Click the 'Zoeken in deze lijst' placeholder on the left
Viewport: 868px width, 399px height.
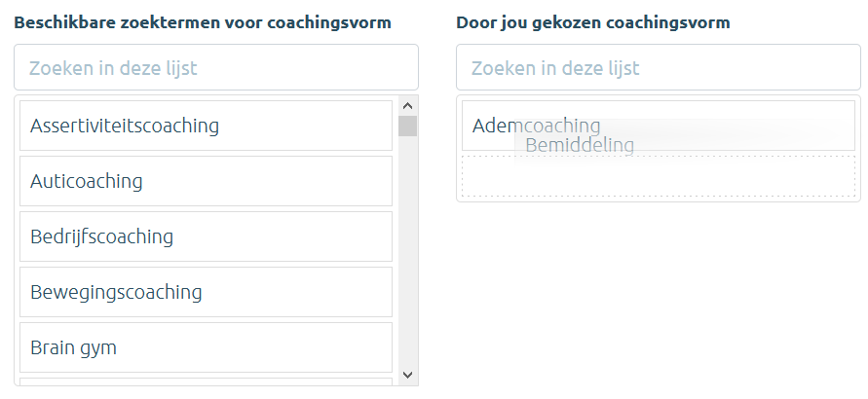click(x=113, y=68)
